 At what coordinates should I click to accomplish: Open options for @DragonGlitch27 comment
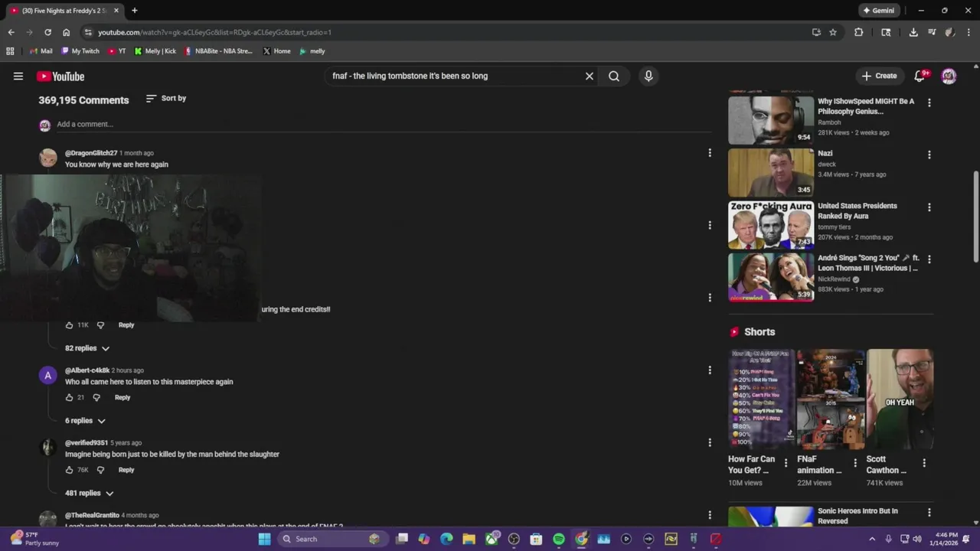click(x=710, y=153)
